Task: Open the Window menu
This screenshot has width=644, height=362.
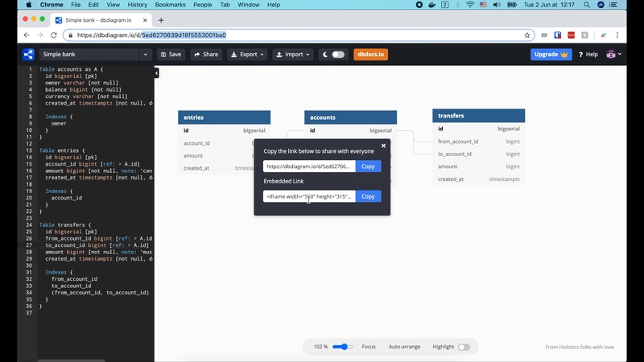Action: [249, 5]
